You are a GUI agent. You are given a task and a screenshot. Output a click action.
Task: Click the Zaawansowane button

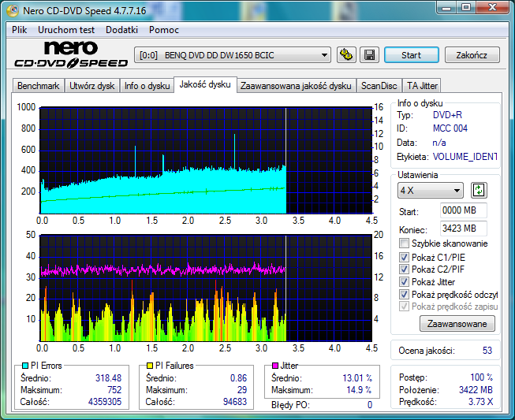click(x=457, y=324)
